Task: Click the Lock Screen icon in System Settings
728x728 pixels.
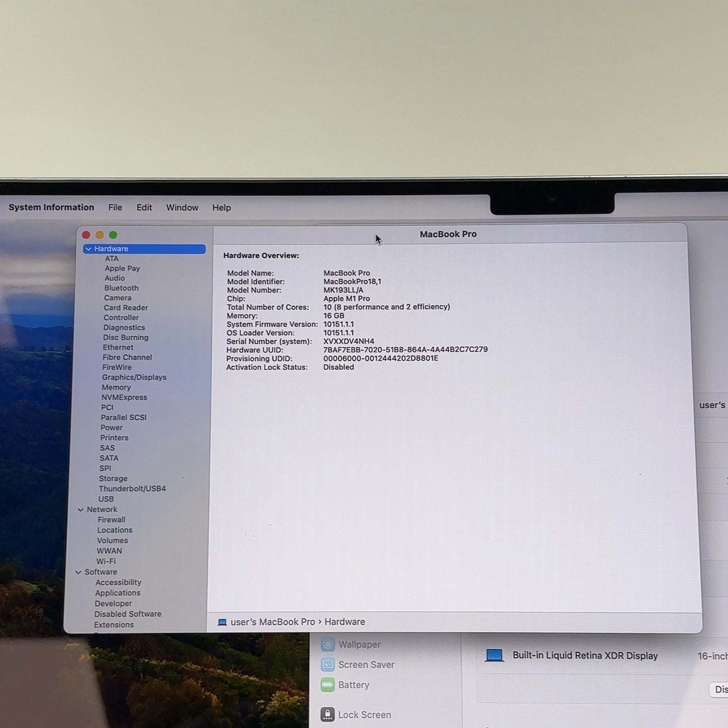Action: coord(328,714)
